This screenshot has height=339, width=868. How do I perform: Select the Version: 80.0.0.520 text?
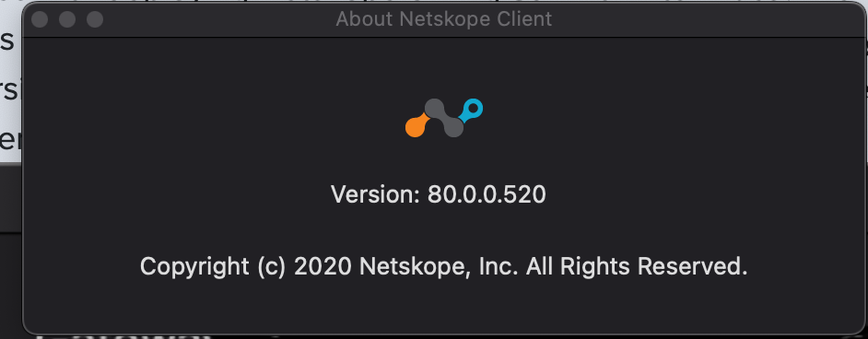point(439,194)
